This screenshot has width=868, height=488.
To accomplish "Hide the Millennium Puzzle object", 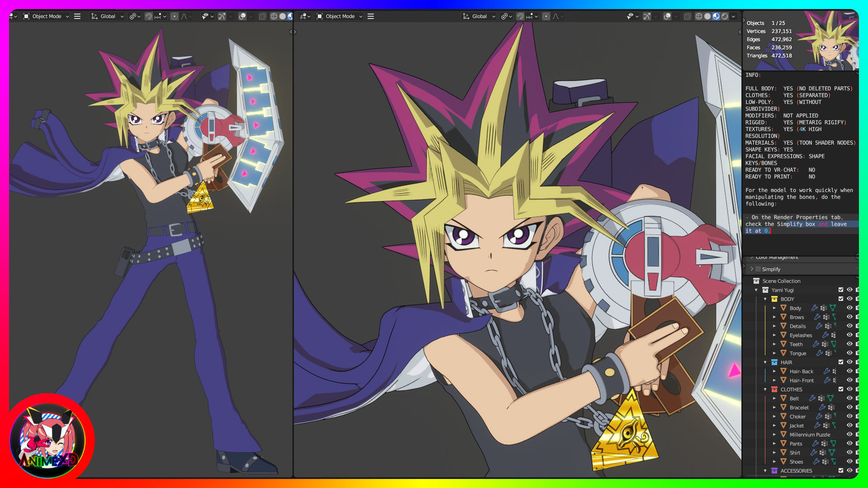I will (x=849, y=434).
